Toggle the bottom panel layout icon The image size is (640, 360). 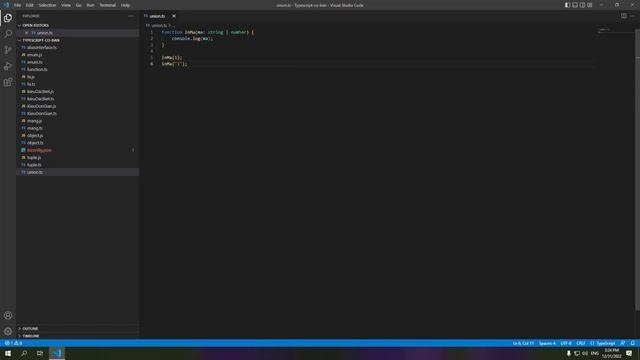click(575, 5)
